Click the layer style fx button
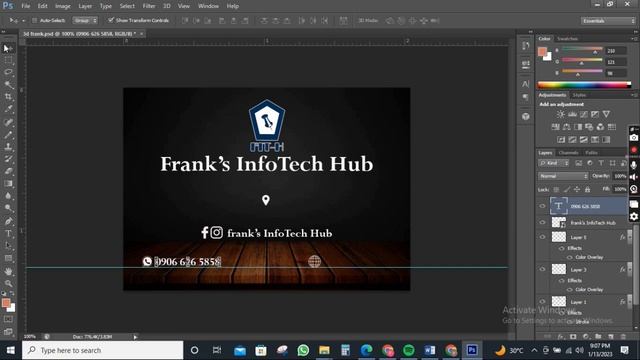Viewport: 640px width, 360px height. (560, 337)
